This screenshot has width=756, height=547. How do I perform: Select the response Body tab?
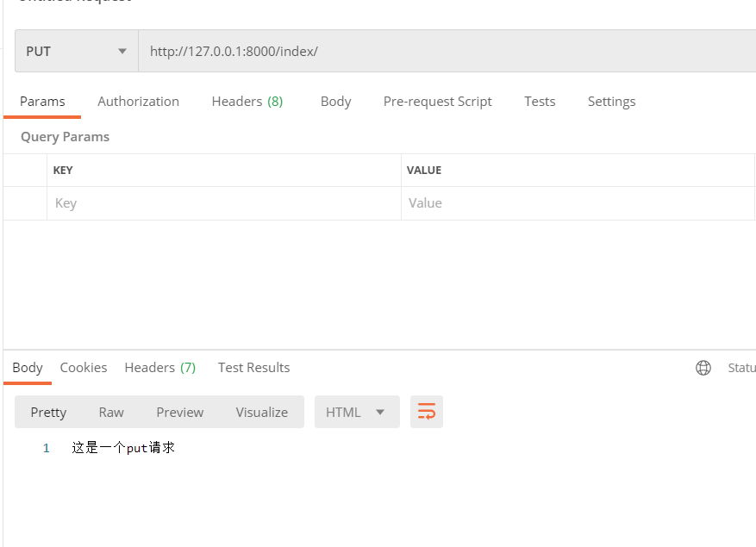(28, 368)
